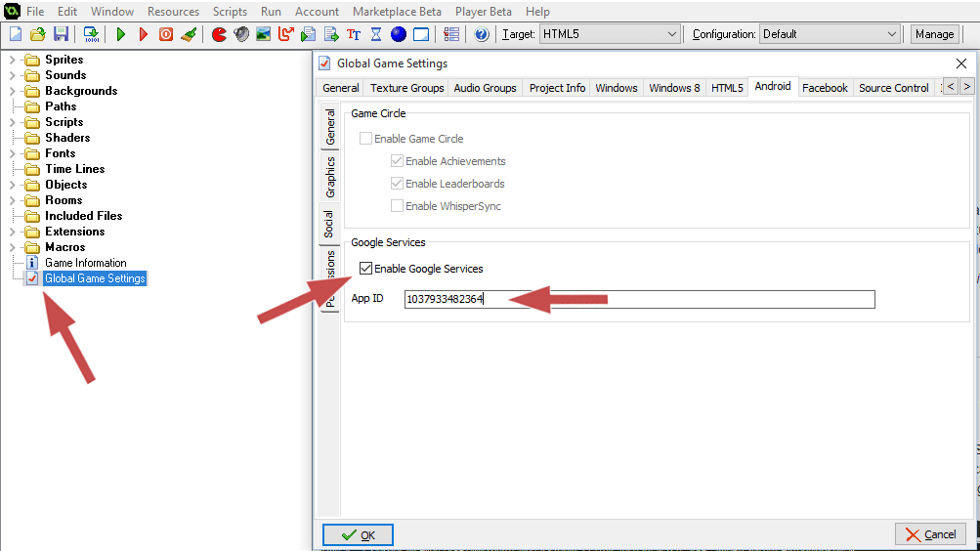This screenshot has width=980, height=551.
Task: Create a script with the document-play icon
Action: [x=308, y=34]
